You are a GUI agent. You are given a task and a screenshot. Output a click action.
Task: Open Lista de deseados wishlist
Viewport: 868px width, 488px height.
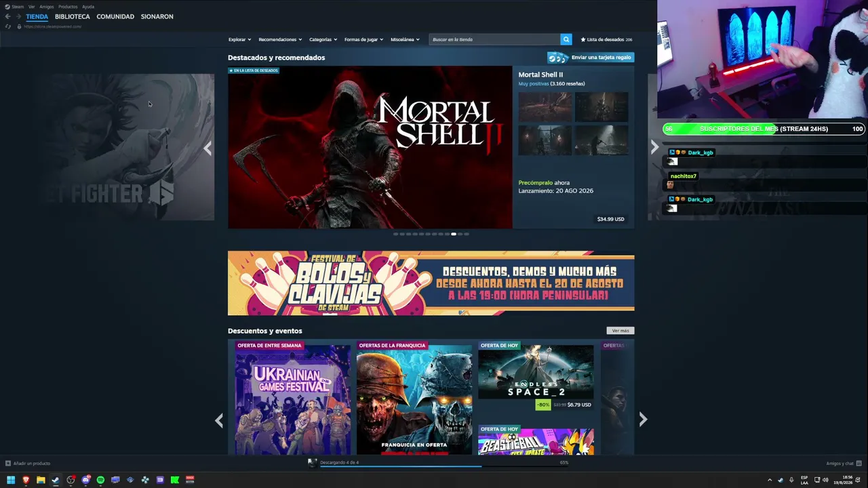[x=606, y=39]
